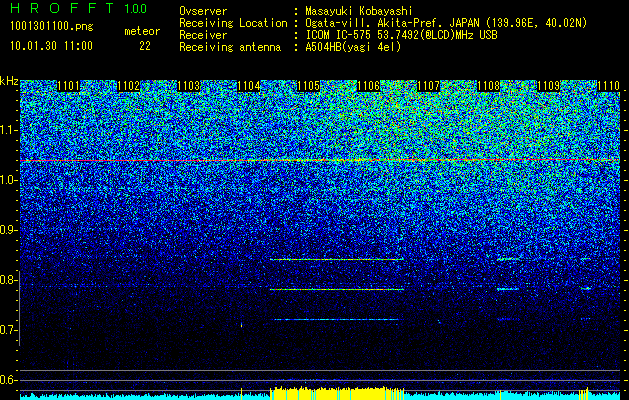This screenshot has height=400, width=629.
Task: Select the ICOM IC-575 receiver description
Action: (401, 35)
